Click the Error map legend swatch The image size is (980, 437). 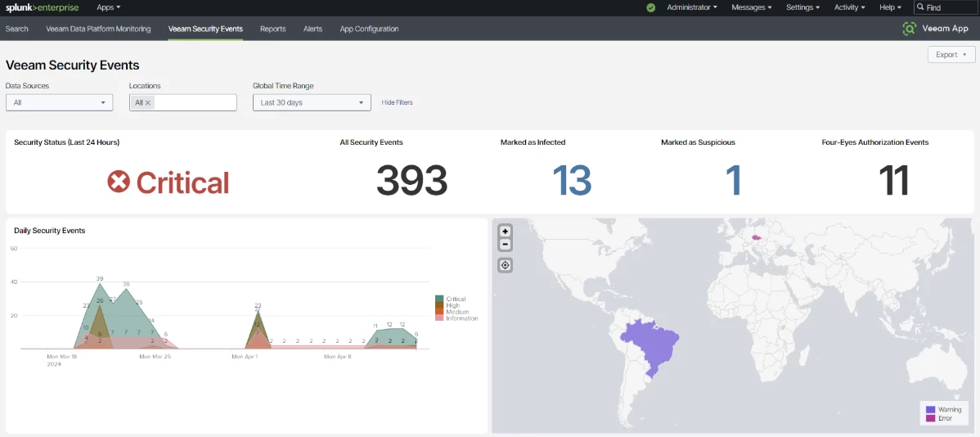point(931,418)
